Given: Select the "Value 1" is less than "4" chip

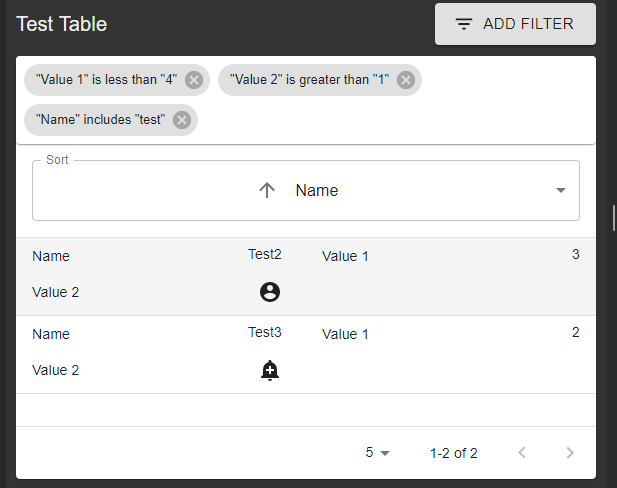Looking at the screenshot, I should (106, 80).
